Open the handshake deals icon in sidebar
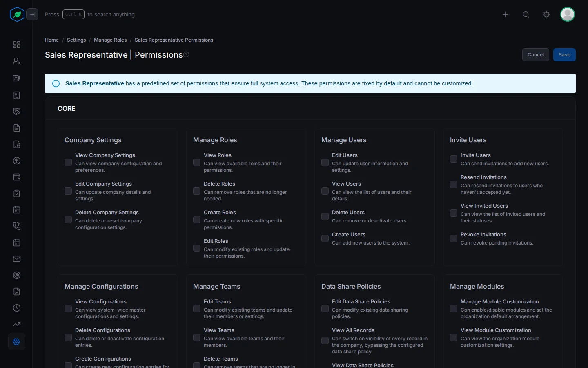This screenshot has height=368, width=588. (x=17, y=112)
